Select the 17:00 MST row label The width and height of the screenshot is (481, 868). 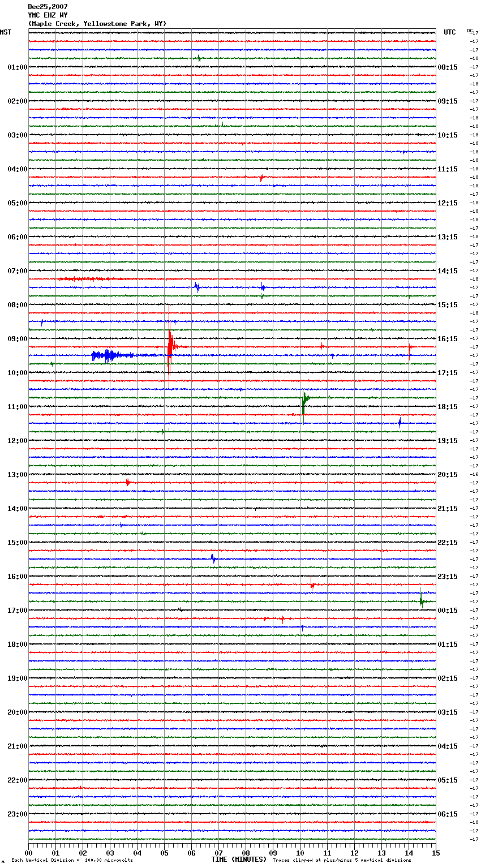[x=18, y=611]
